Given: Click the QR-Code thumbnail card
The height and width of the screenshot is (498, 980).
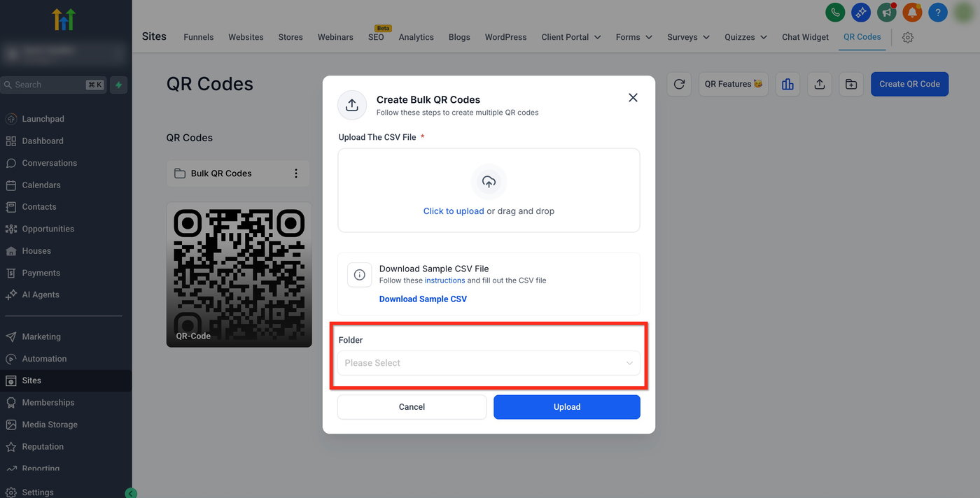Looking at the screenshot, I should point(239,274).
